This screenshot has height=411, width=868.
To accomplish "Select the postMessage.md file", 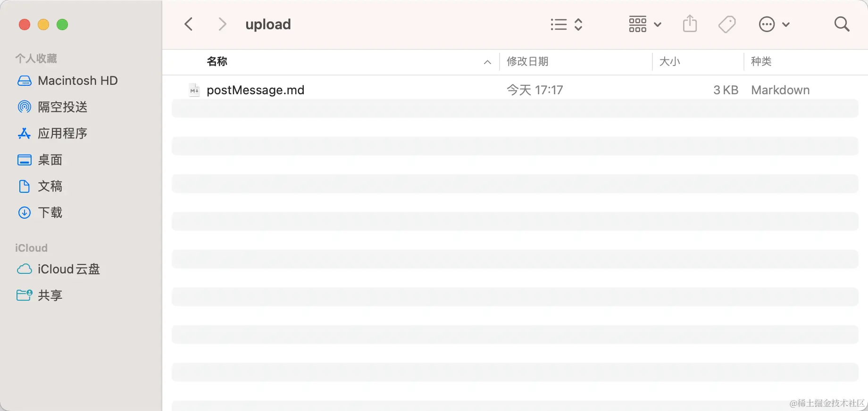I will click(255, 90).
